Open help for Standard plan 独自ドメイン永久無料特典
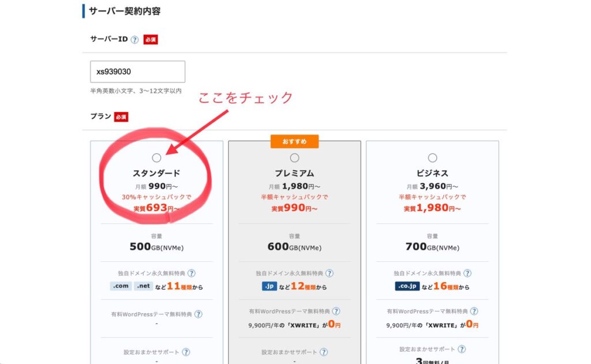The image size is (591, 364). click(191, 273)
